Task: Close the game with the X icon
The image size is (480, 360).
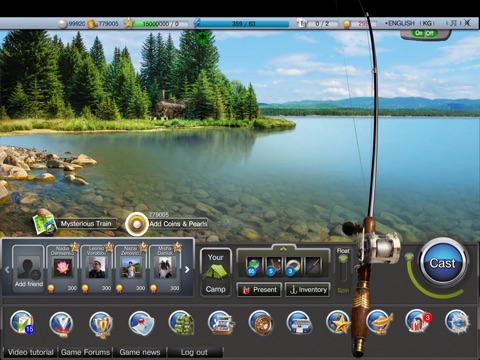Action: 468,23
